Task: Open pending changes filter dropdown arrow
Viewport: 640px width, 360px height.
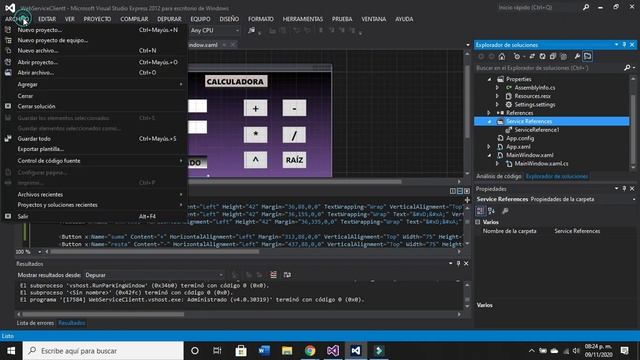Action: (524, 56)
